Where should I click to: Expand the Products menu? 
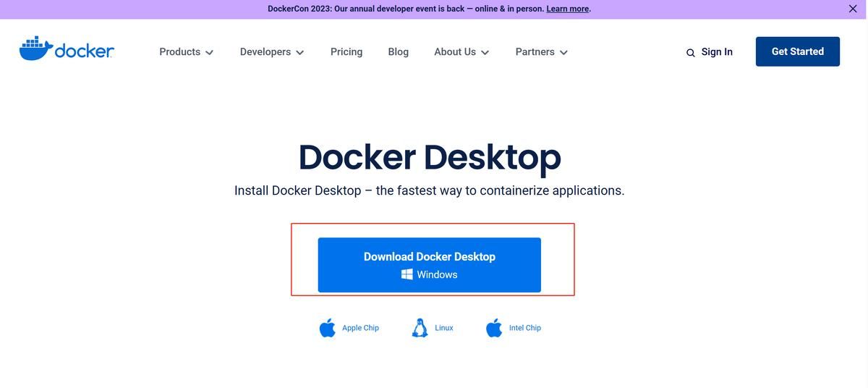[187, 52]
